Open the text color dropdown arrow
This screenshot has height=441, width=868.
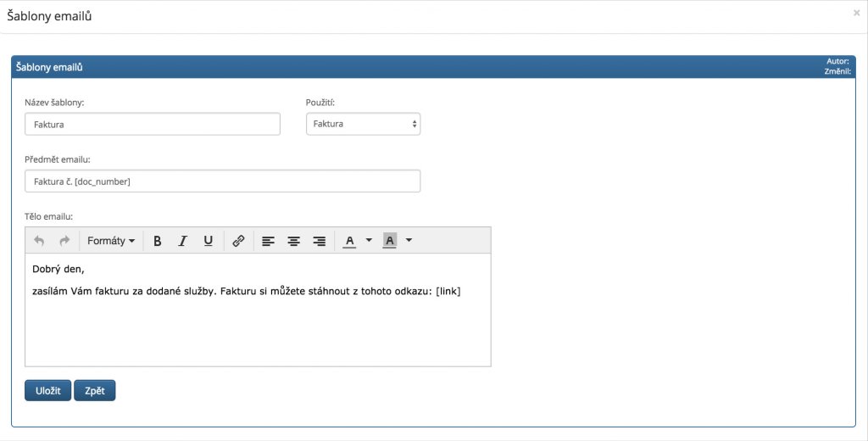click(x=369, y=241)
